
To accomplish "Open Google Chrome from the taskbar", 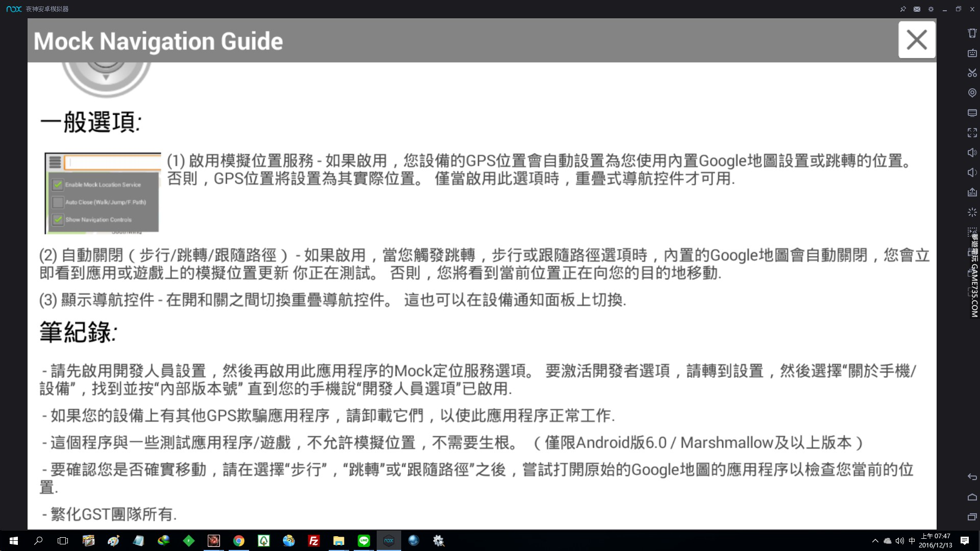I will [239, 541].
